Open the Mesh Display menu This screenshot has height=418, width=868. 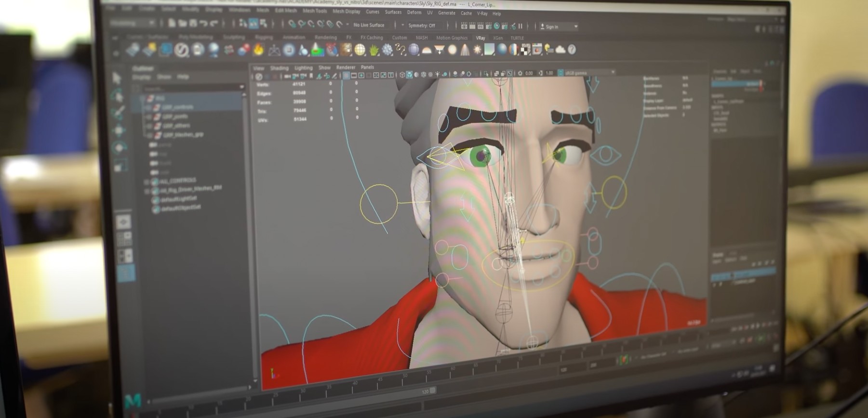346,12
